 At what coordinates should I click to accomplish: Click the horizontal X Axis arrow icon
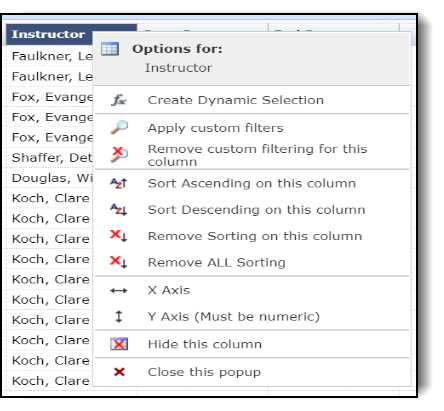[x=119, y=290]
